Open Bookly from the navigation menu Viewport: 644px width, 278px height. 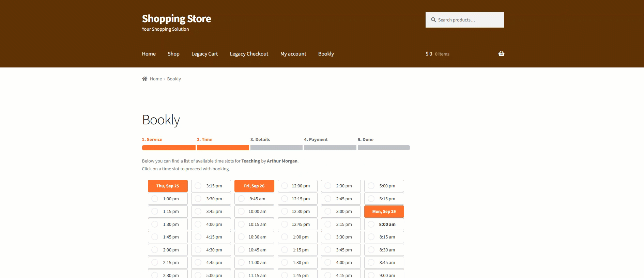326,54
